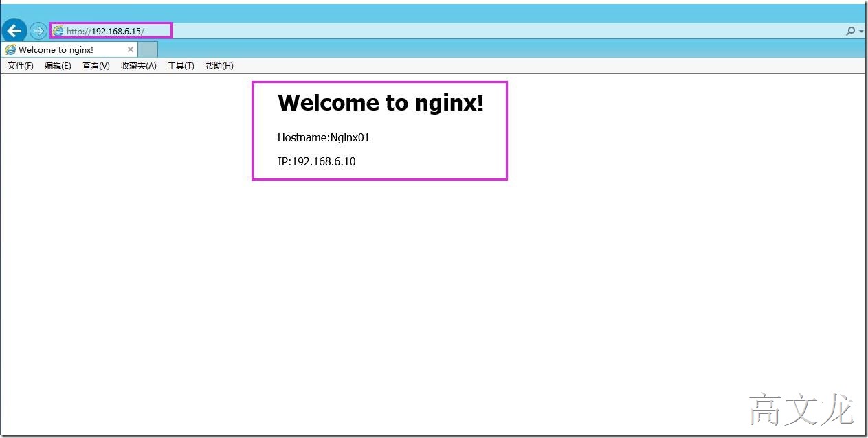This screenshot has width=868, height=438.
Task: Click the search magnifier icon
Action: [x=850, y=31]
